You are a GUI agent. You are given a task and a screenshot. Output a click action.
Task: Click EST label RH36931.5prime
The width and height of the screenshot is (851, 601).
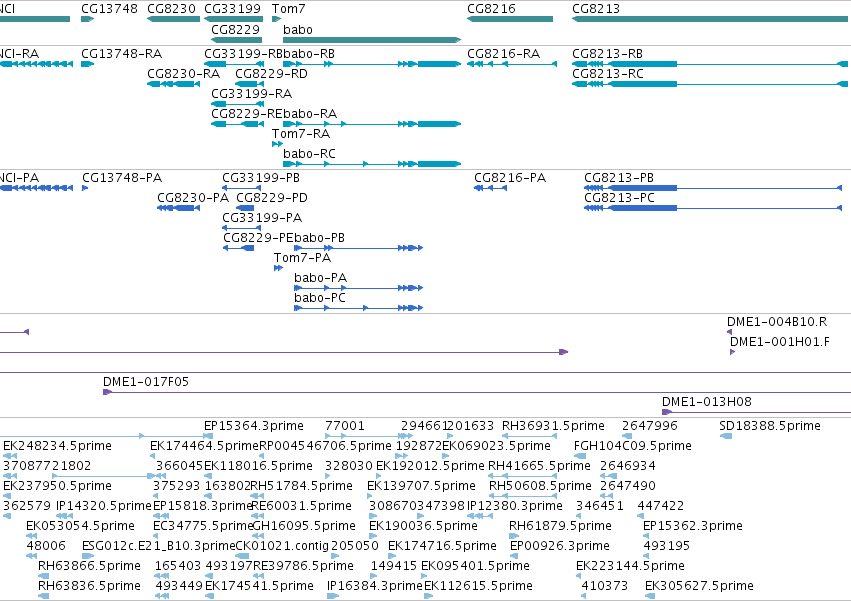coord(553,426)
